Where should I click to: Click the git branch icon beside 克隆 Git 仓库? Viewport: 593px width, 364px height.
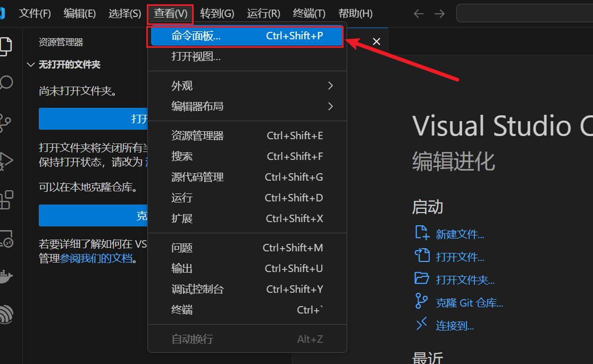point(421,301)
